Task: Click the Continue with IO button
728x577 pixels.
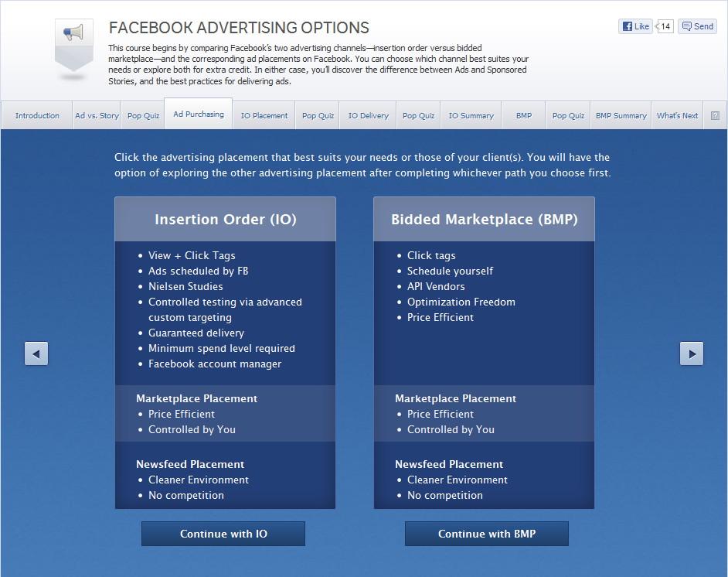Action: (223, 534)
